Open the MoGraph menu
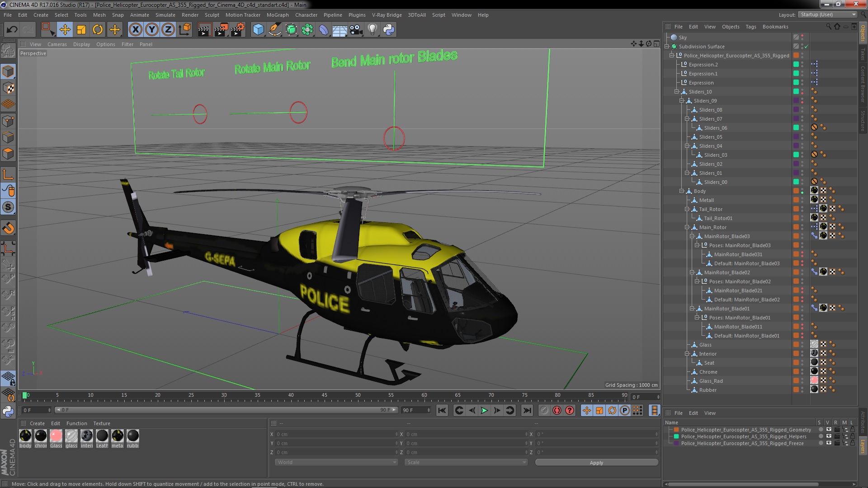 278,15
